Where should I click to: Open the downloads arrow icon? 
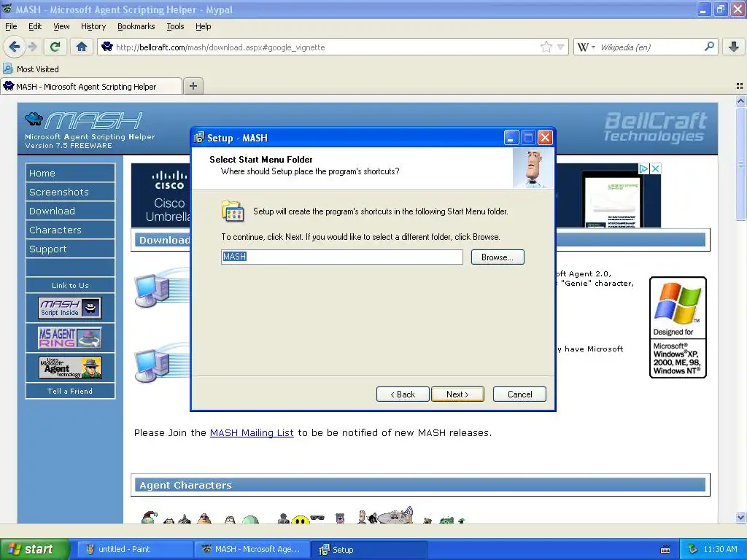(x=734, y=47)
